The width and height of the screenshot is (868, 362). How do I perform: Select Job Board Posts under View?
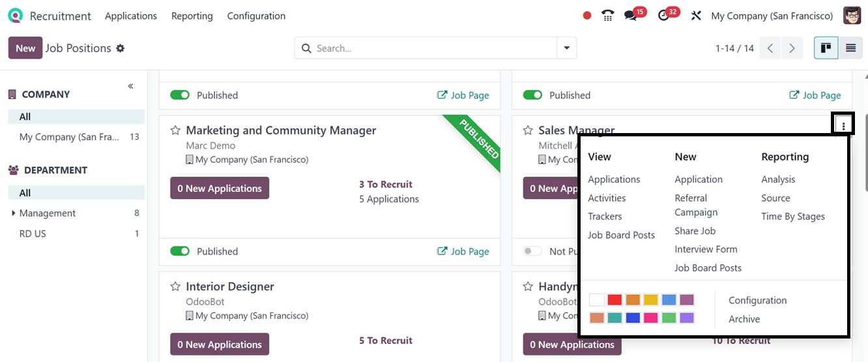point(621,235)
